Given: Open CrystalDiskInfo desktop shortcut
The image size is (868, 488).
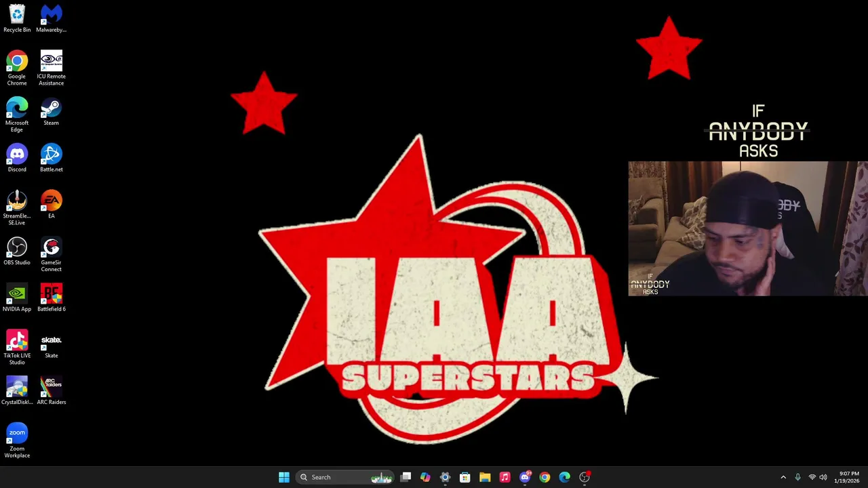Looking at the screenshot, I should point(17,390).
